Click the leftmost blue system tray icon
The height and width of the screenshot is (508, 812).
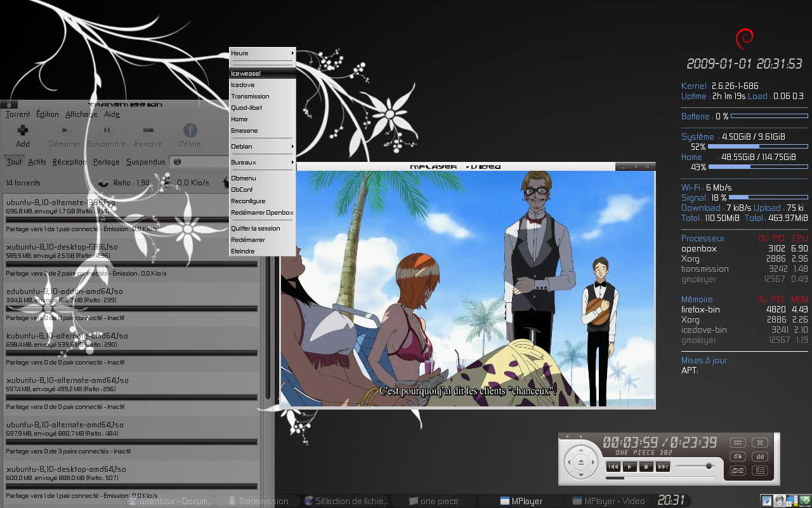coord(767,501)
